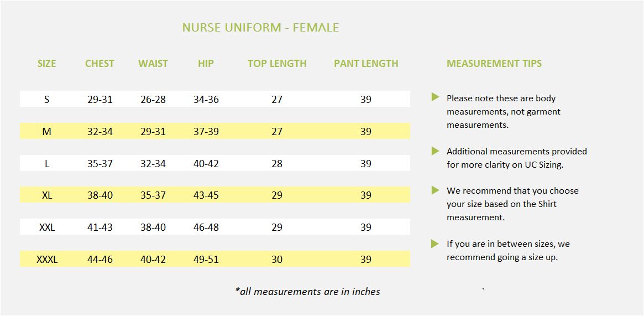Select the SIZE column header
The height and width of the screenshot is (316, 644).
click(x=47, y=64)
